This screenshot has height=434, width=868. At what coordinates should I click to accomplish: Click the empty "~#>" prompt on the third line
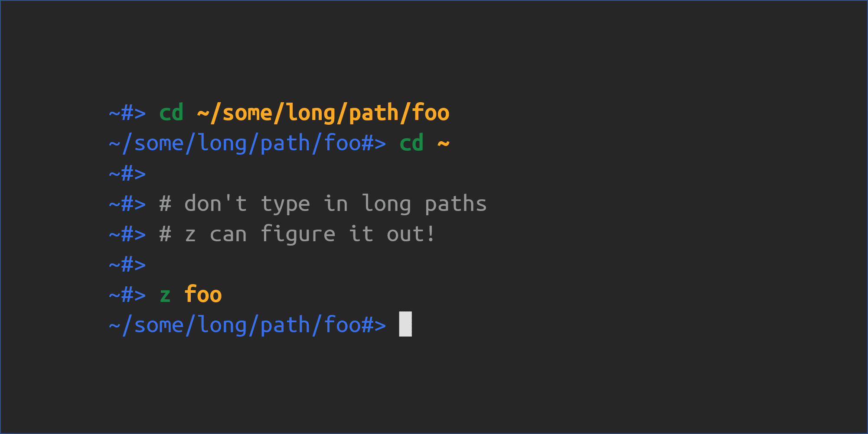click(127, 174)
